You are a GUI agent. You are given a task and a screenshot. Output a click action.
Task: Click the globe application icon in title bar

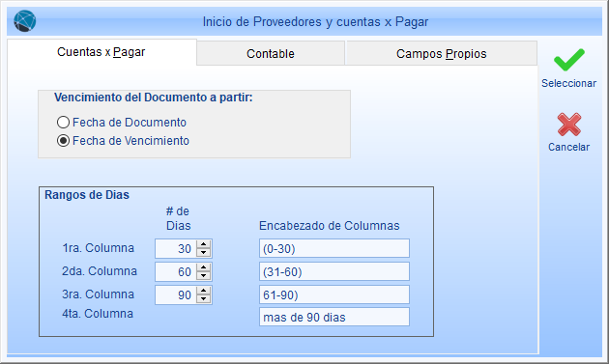click(x=25, y=21)
